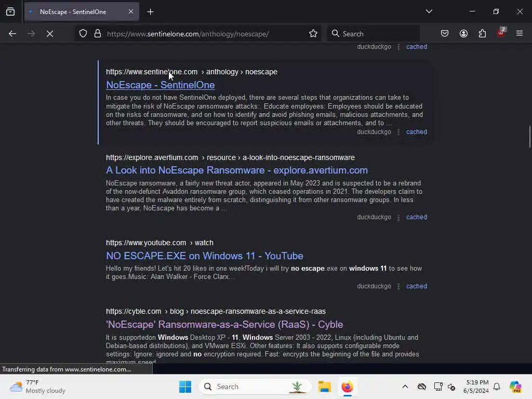Select the NoEscape - SentinelOne tab
The height and width of the screenshot is (399, 532).
click(82, 12)
